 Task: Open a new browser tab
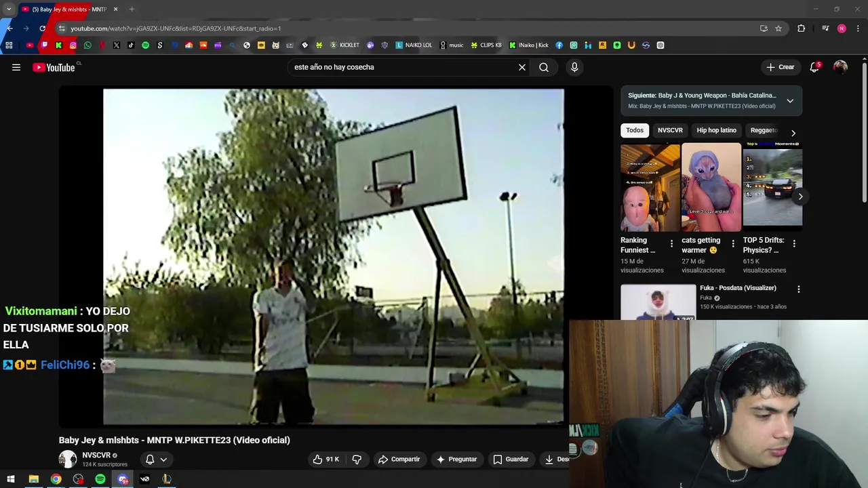(132, 9)
